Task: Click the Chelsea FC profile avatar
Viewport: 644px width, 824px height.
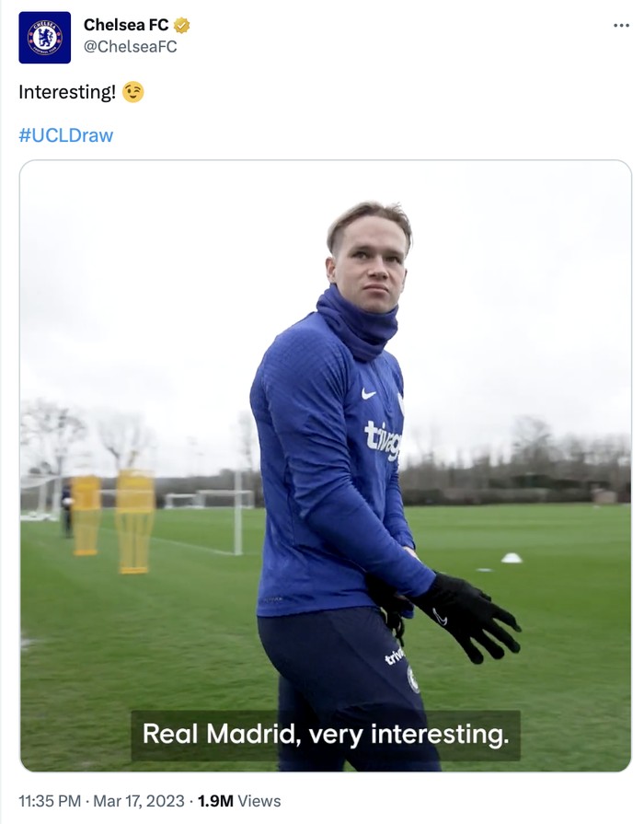Action: [44, 38]
